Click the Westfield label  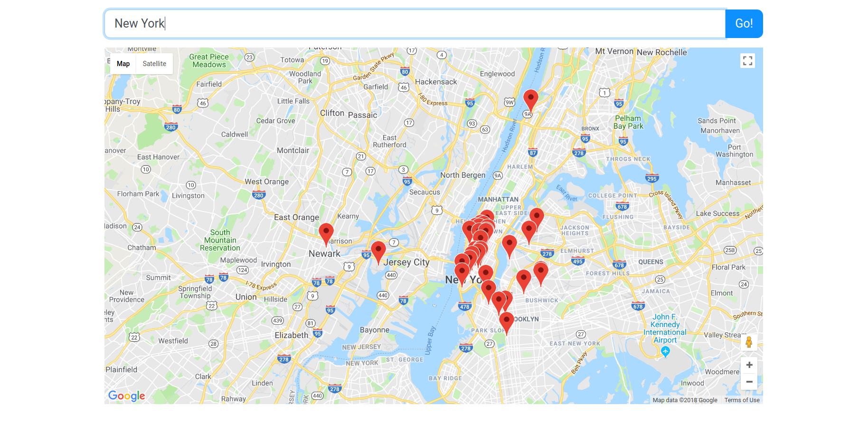point(173,341)
